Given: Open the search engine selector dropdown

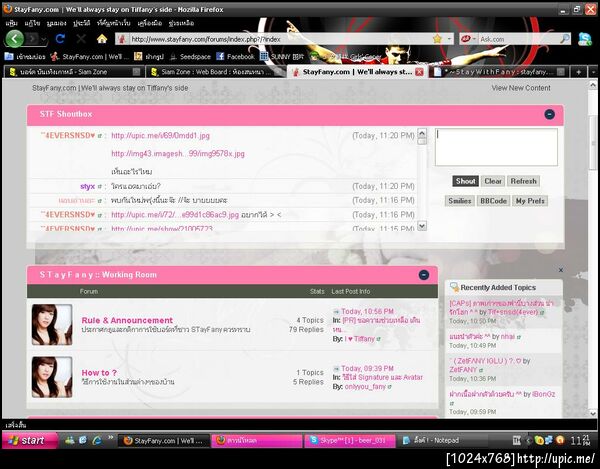Looking at the screenshot, I should [x=468, y=39].
